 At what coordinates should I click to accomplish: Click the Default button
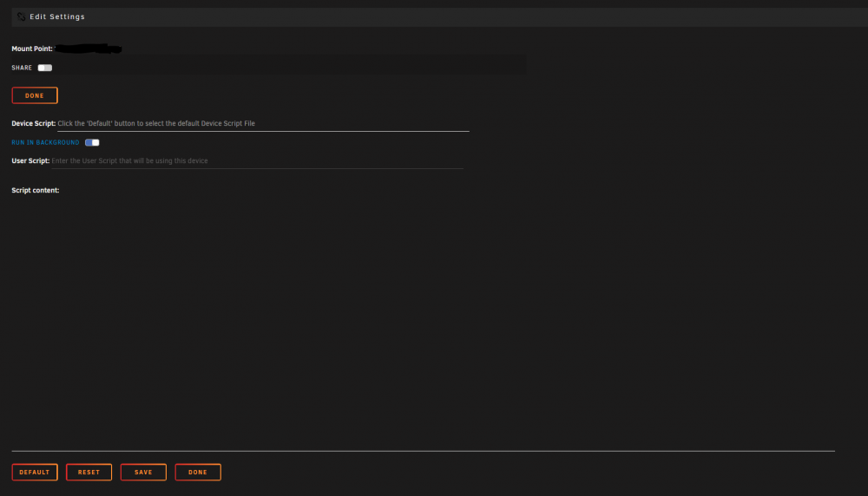(35, 473)
